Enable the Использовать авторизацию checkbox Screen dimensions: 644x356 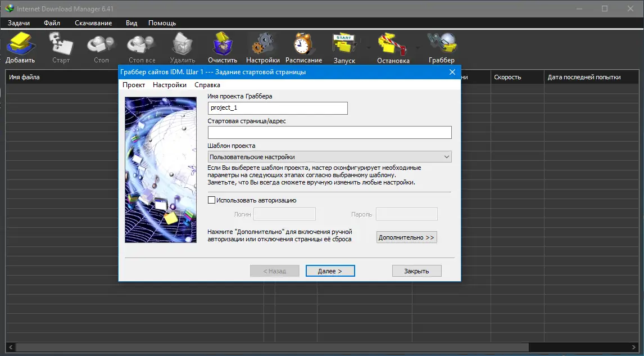212,200
